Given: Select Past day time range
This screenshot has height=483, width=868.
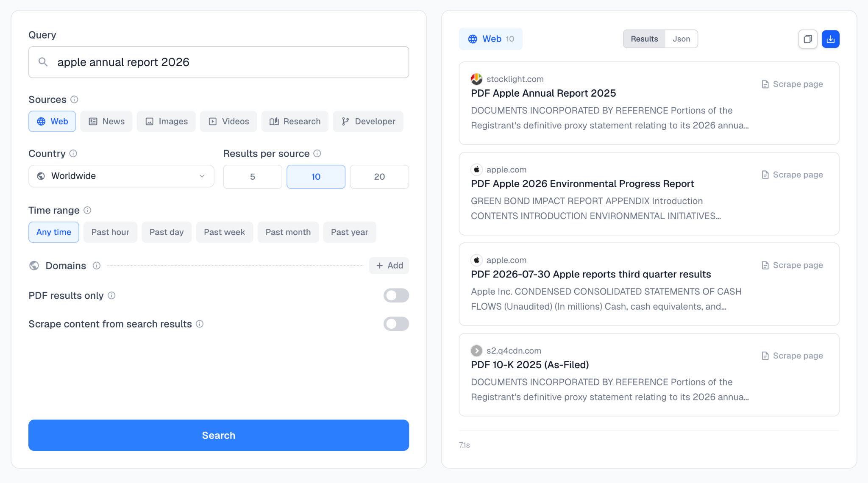Looking at the screenshot, I should click(167, 232).
